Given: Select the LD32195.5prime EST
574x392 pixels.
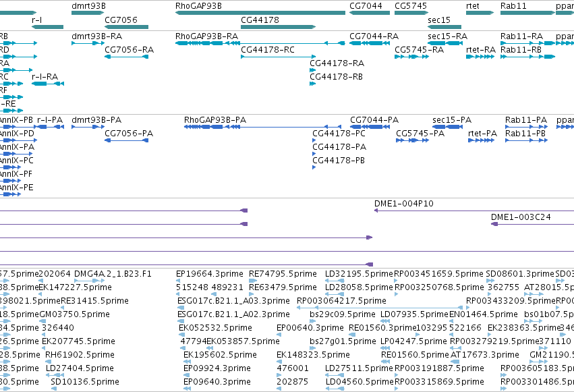Looking at the screenshot, I should coord(335,281).
